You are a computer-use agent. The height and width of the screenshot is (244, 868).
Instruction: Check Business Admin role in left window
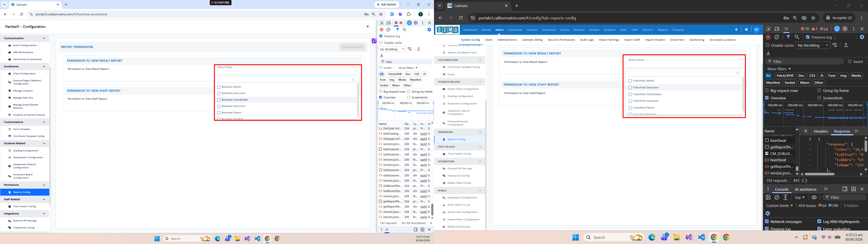[x=219, y=87]
